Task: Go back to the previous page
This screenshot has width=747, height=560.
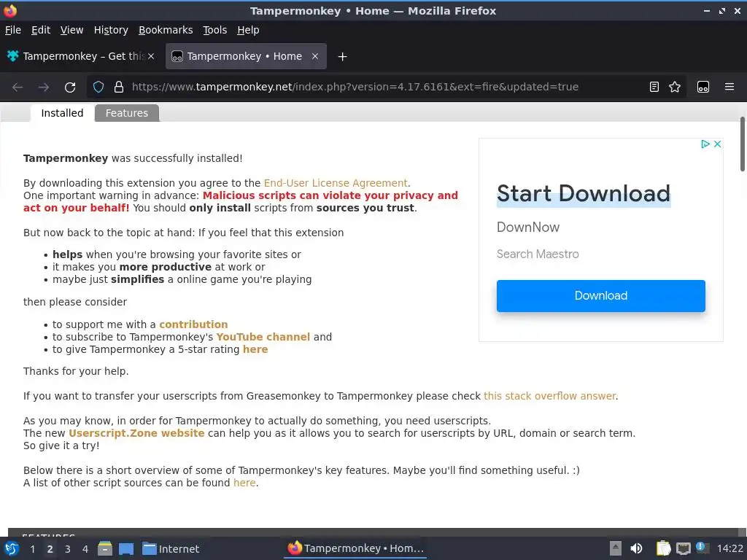Action: (x=18, y=87)
